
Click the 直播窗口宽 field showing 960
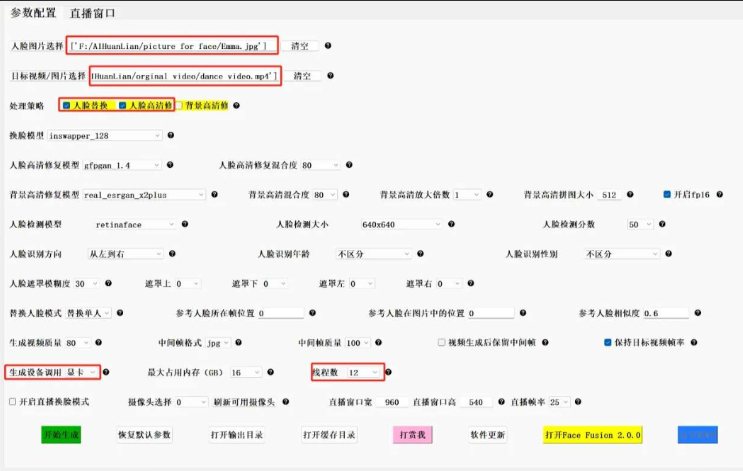391,402
